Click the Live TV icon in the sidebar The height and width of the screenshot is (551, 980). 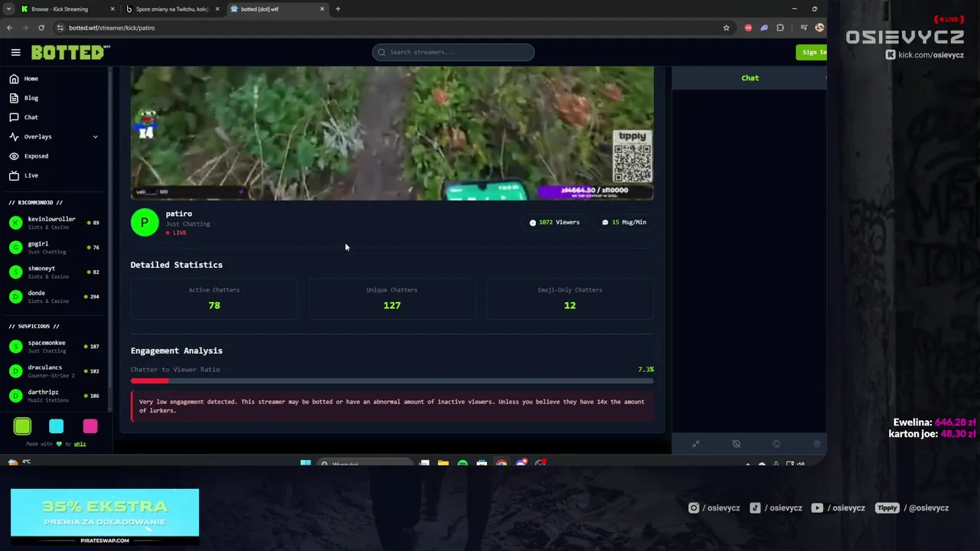click(14, 175)
